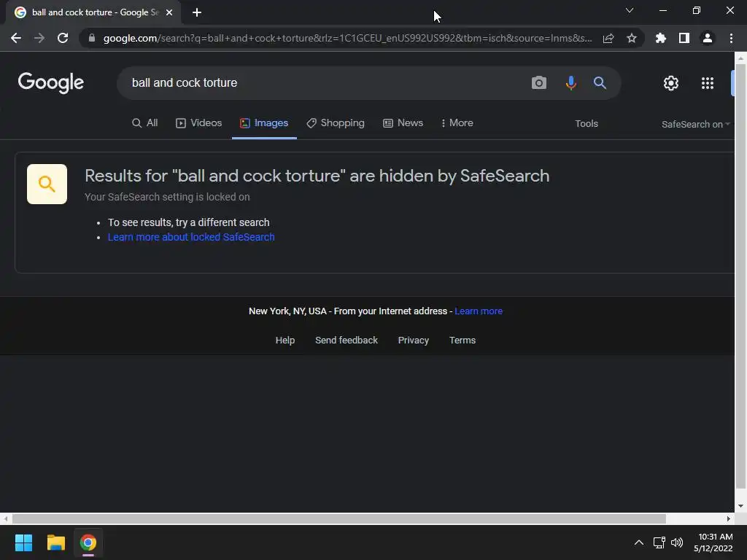This screenshot has width=747, height=560.
Task: Open the Help footer link
Action: point(285,341)
